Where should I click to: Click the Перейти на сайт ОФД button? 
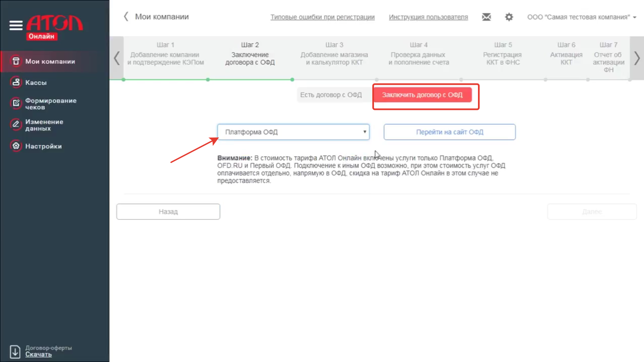click(449, 132)
